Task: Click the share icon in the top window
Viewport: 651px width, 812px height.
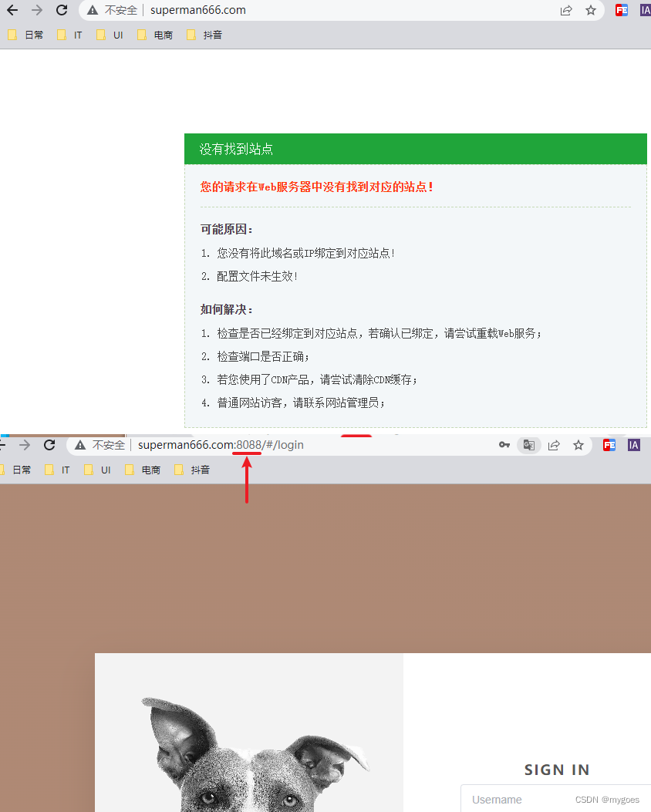Action: click(566, 10)
